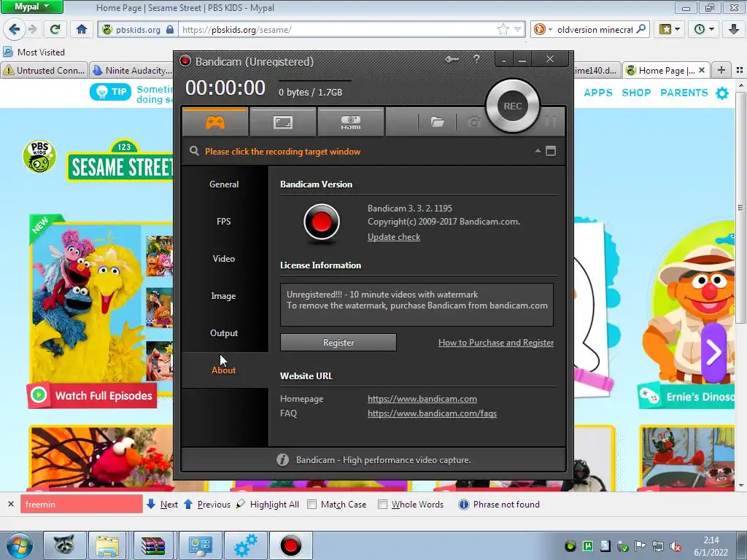Open the Output tab in Bandicam
The image size is (747, 560).
point(224,332)
